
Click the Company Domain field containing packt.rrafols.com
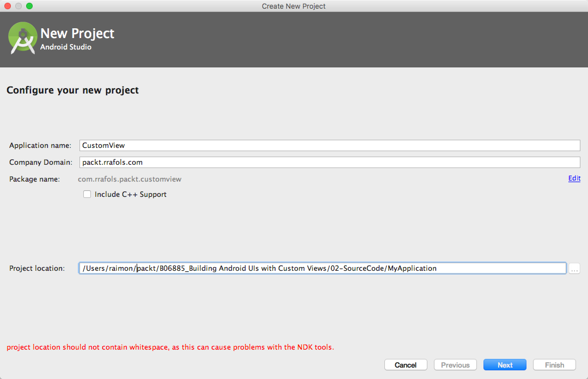[x=329, y=162]
